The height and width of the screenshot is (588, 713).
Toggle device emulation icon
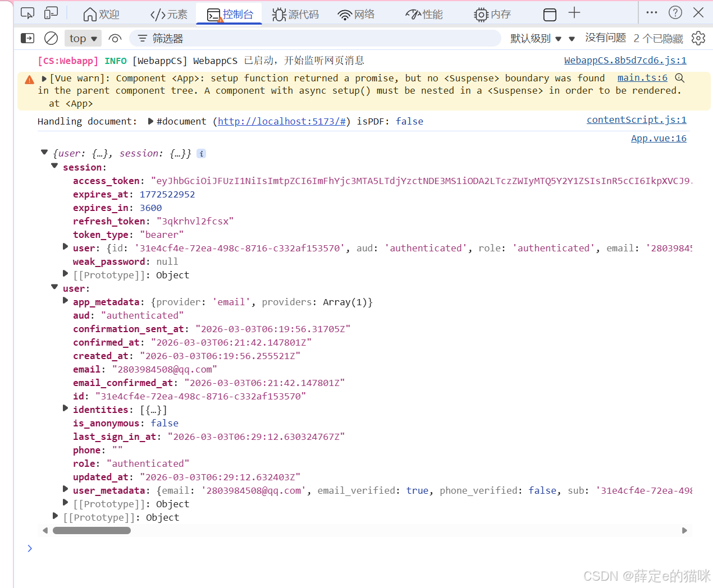[x=51, y=13]
